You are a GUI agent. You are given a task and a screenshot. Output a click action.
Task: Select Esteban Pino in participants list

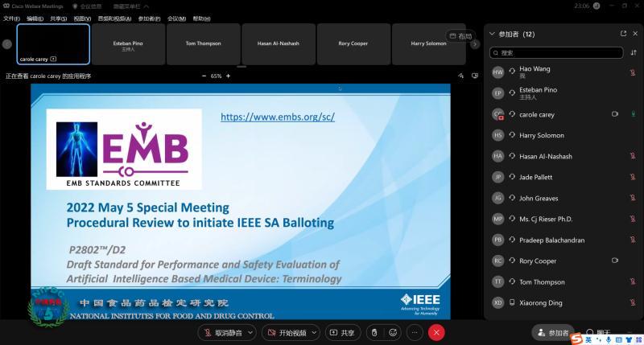tap(563, 93)
